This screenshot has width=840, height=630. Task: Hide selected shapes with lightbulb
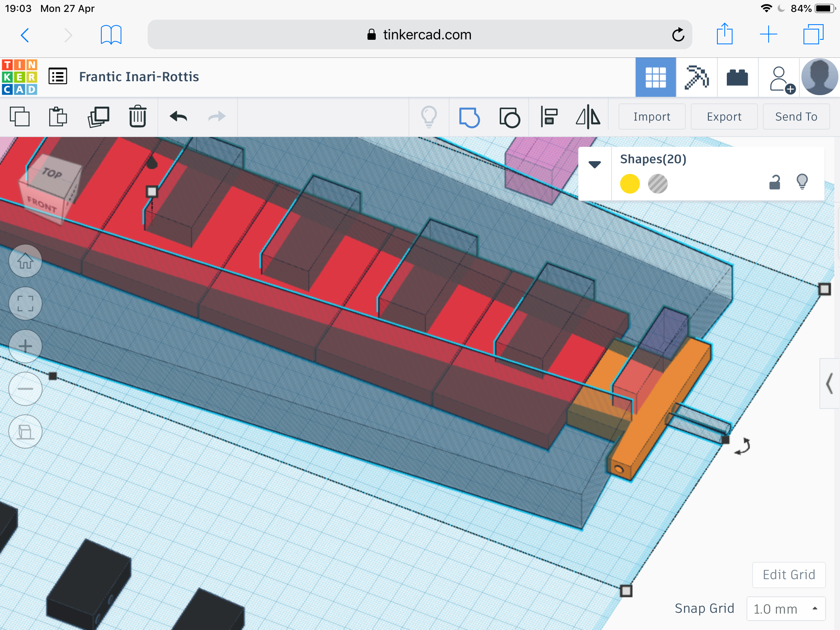tap(802, 181)
